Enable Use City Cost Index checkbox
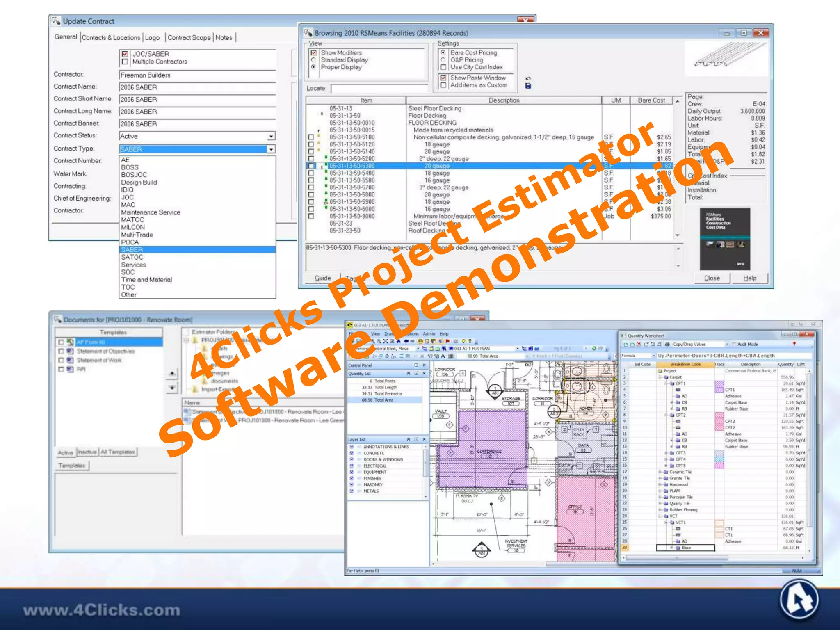The width and height of the screenshot is (840, 630). [443, 67]
